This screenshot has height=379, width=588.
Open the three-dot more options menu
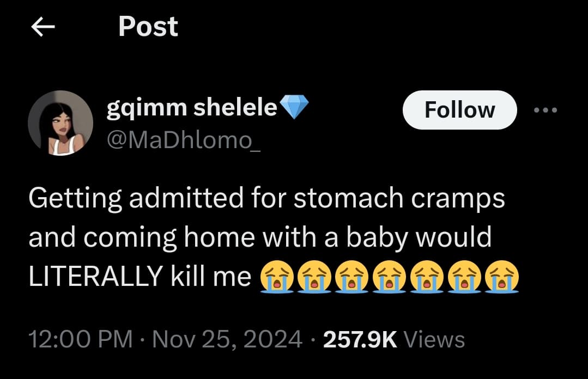(x=545, y=111)
